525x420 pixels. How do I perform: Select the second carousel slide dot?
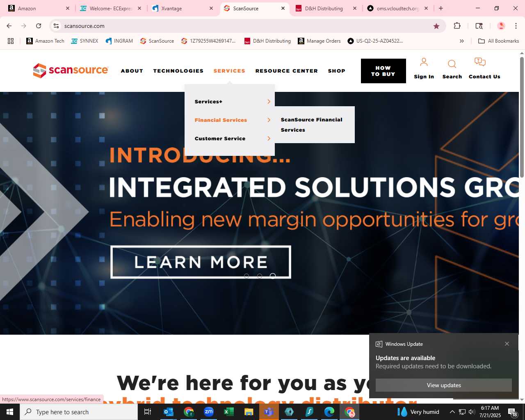260,276
